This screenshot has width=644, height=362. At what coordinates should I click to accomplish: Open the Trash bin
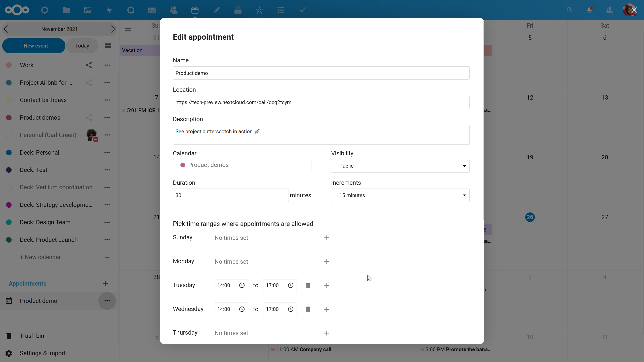point(32,336)
